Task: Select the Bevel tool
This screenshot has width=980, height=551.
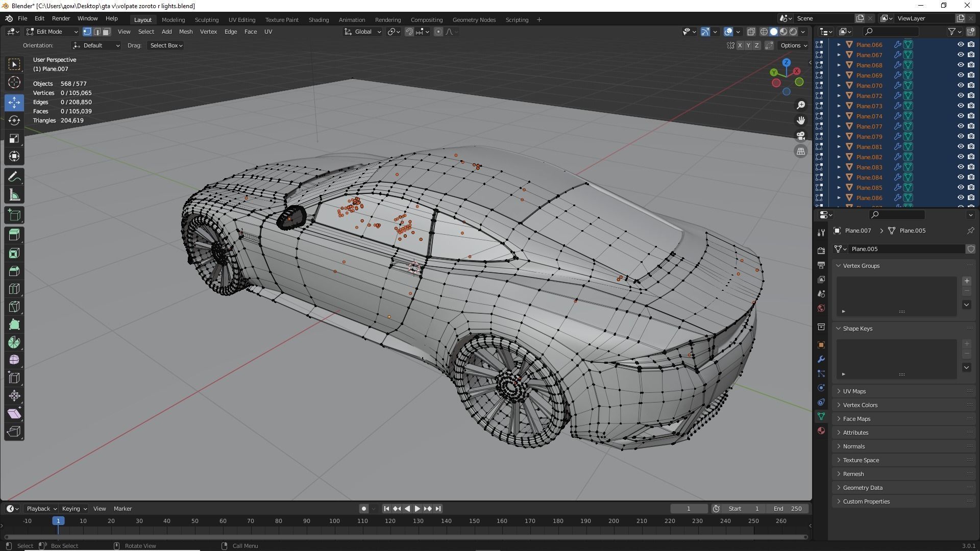Action: (x=14, y=271)
